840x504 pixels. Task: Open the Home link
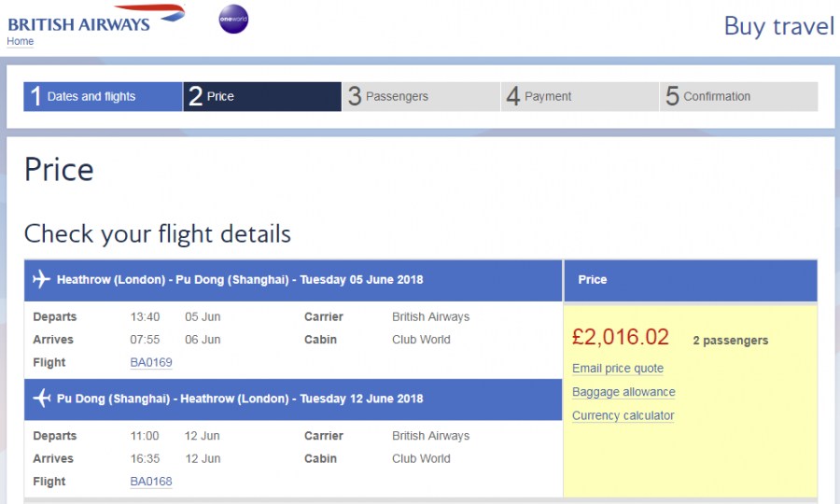point(21,42)
